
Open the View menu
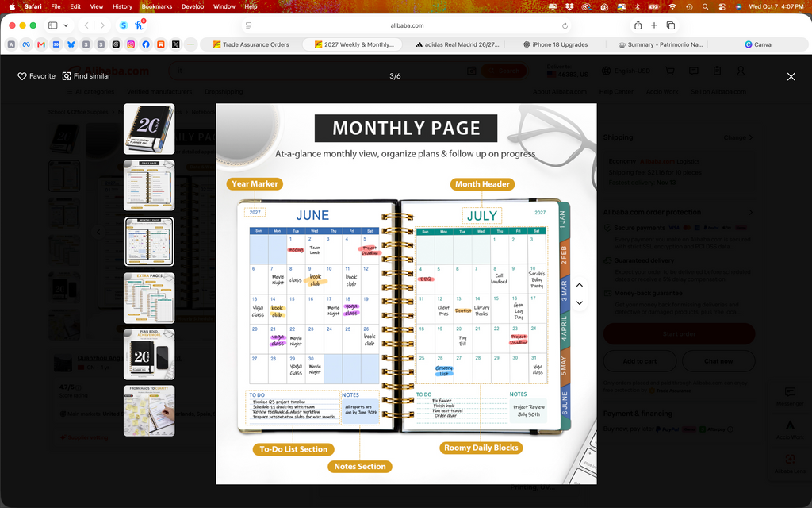pos(97,6)
